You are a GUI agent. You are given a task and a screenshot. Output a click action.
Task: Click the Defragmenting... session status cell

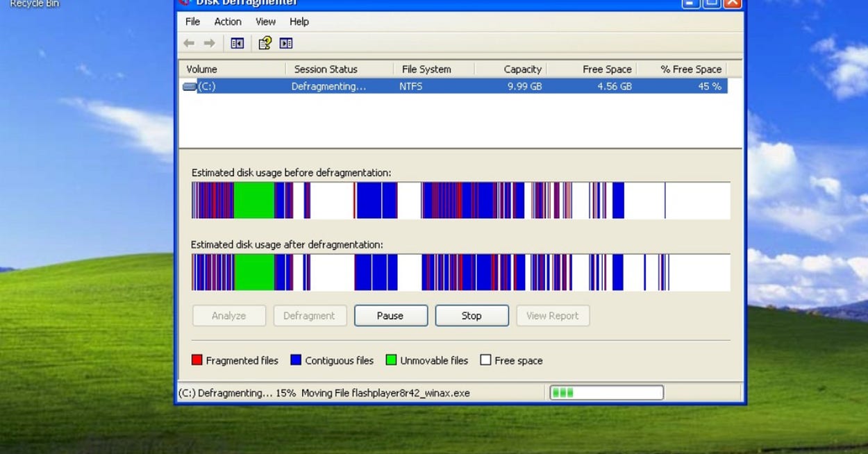[328, 87]
